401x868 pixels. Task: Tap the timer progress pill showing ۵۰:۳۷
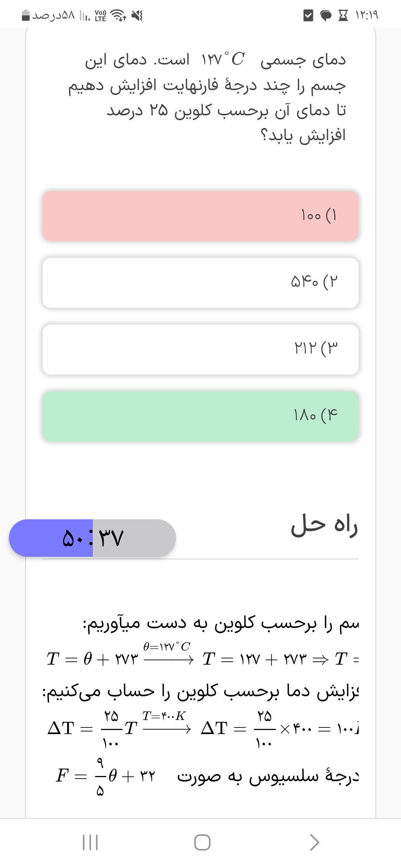click(x=92, y=538)
